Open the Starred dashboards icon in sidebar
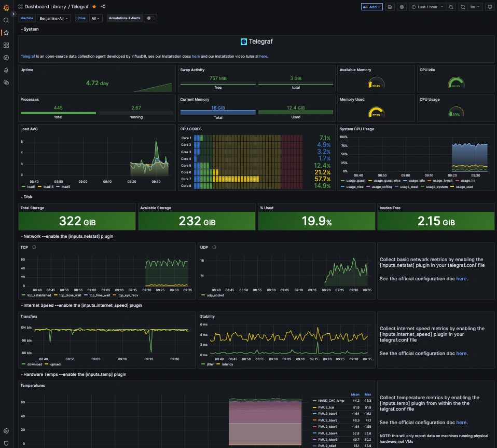497x448 pixels. [x=6, y=33]
